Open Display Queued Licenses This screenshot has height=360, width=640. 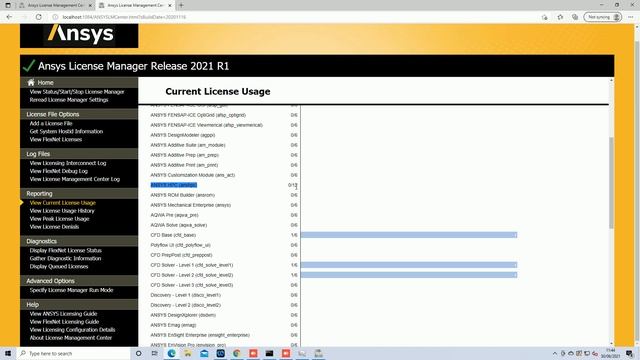point(59,267)
